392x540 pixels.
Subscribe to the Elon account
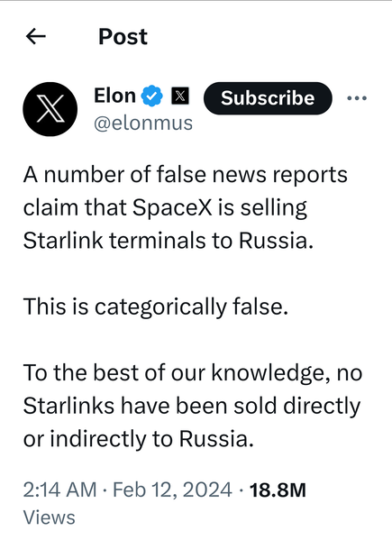(268, 98)
